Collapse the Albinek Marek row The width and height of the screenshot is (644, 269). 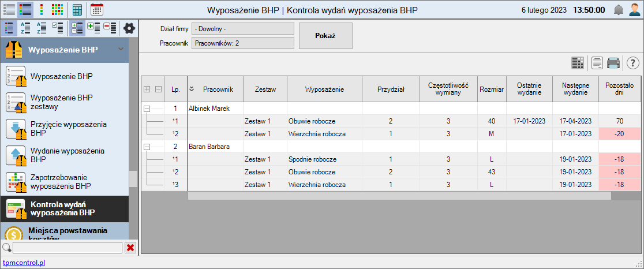pos(147,109)
